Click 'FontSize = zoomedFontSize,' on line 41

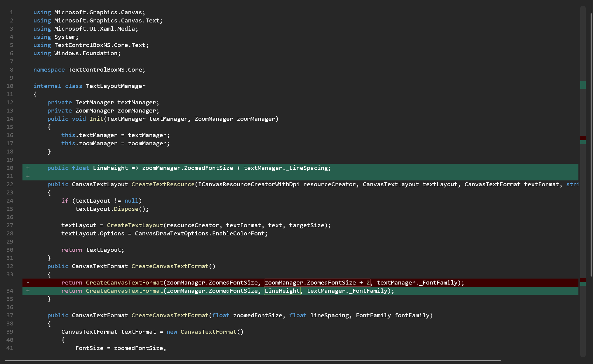[121, 348]
